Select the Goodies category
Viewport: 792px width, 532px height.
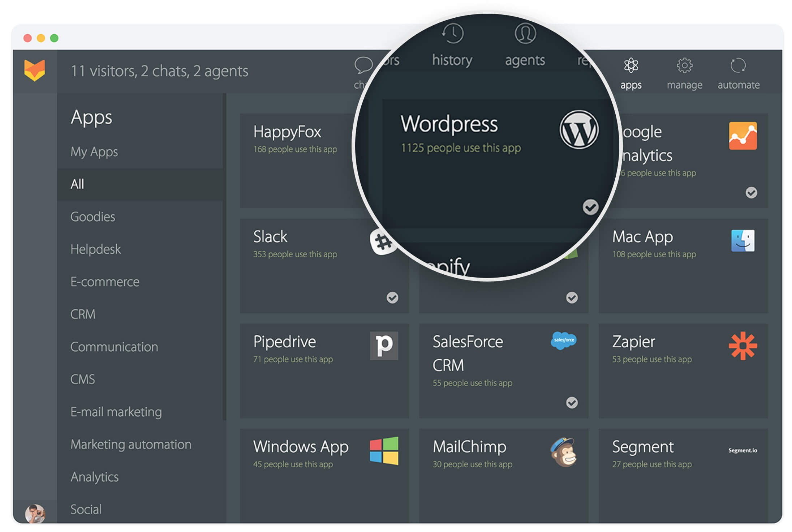click(x=92, y=217)
